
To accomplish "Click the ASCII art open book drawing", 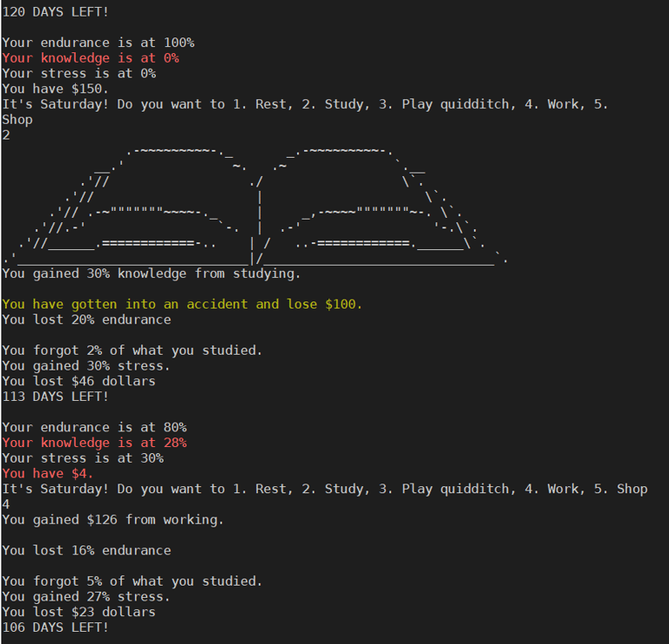I will click(x=255, y=207).
